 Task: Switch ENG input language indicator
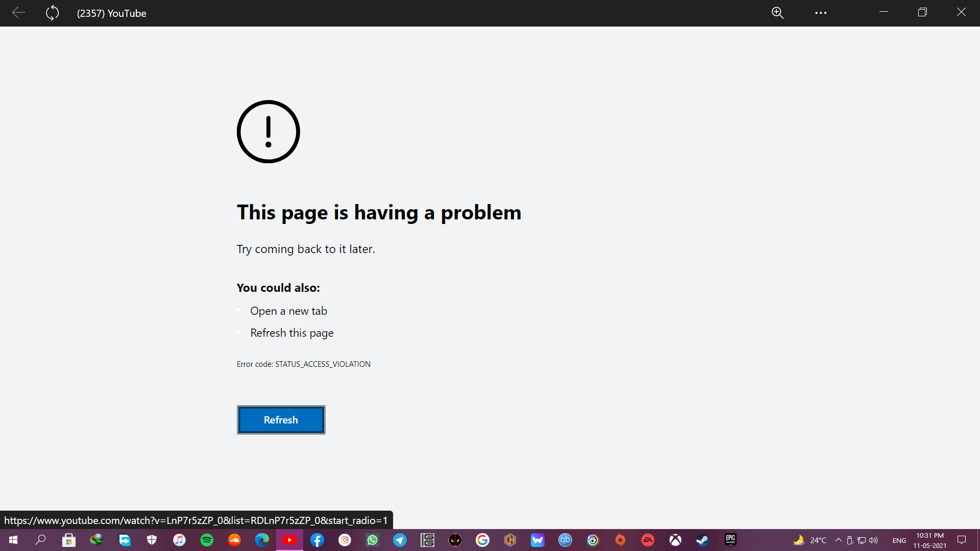point(899,540)
